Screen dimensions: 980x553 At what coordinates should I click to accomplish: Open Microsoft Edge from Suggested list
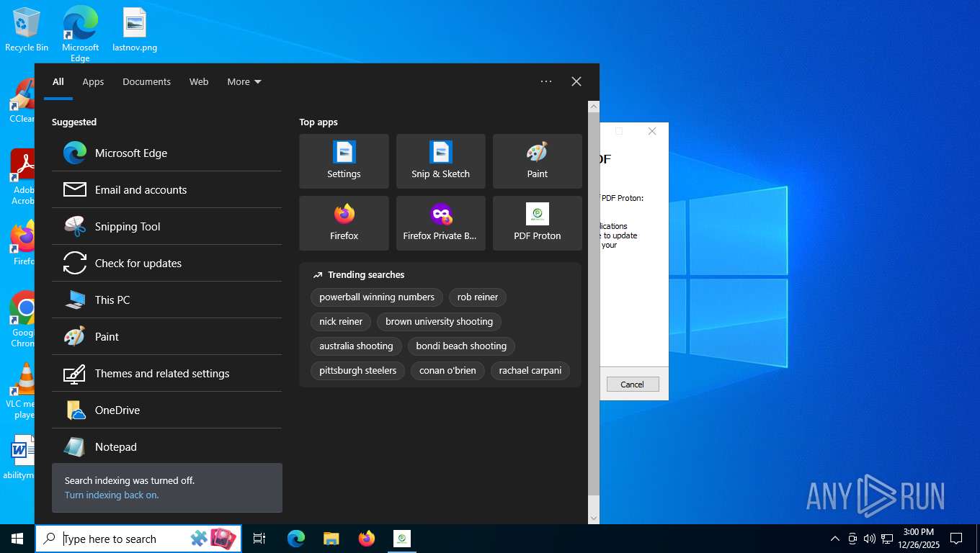pyautogui.click(x=166, y=153)
